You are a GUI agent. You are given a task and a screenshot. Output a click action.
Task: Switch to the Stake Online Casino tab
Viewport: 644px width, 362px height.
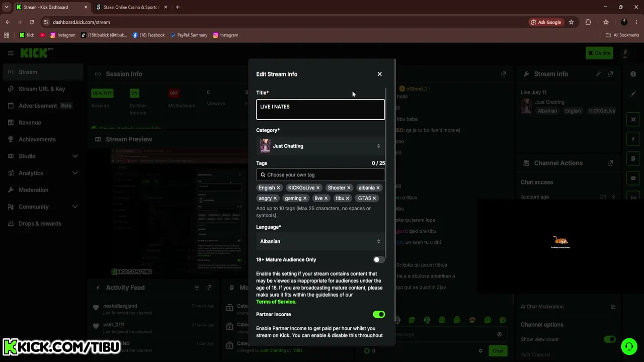[x=131, y=7]
